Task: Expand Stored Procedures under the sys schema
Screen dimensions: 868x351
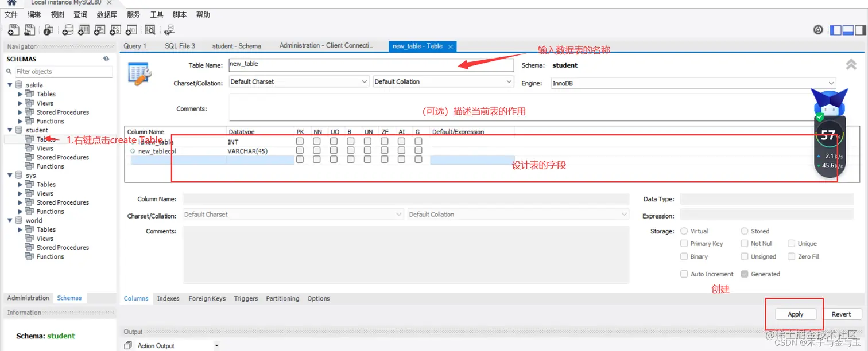Action: (x=20, y=202)
